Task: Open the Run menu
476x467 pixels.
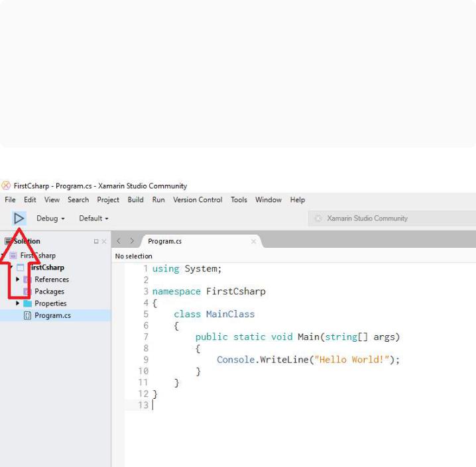Action: click(x=158, y=200)
